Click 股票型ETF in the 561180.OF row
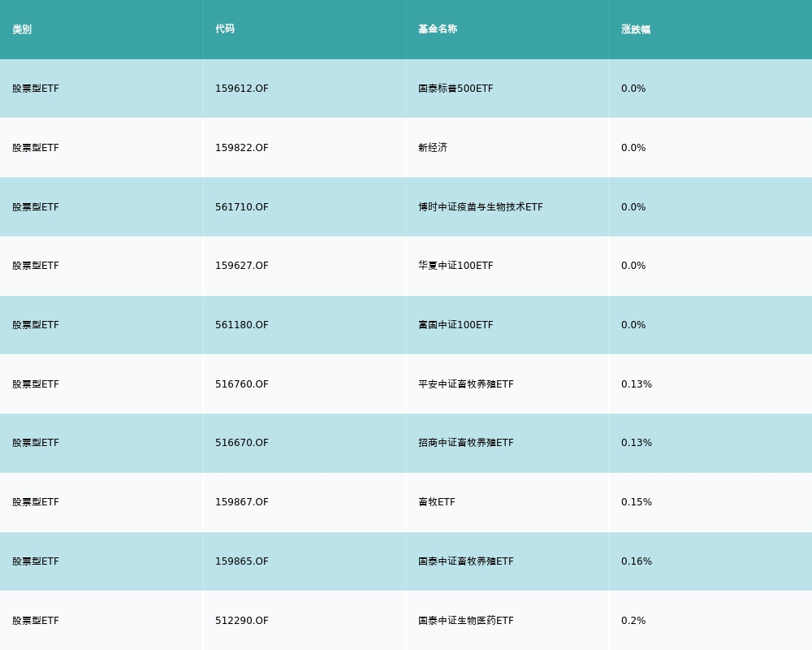Screen dimensions: 812x650 point(36,324)
